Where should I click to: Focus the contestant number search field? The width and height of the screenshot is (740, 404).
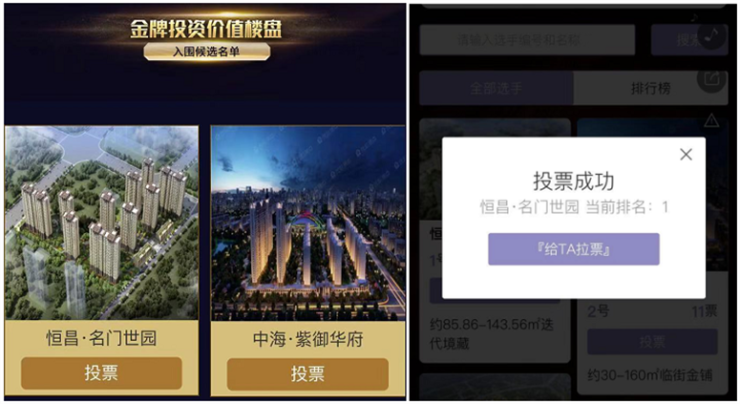(527, 40)
